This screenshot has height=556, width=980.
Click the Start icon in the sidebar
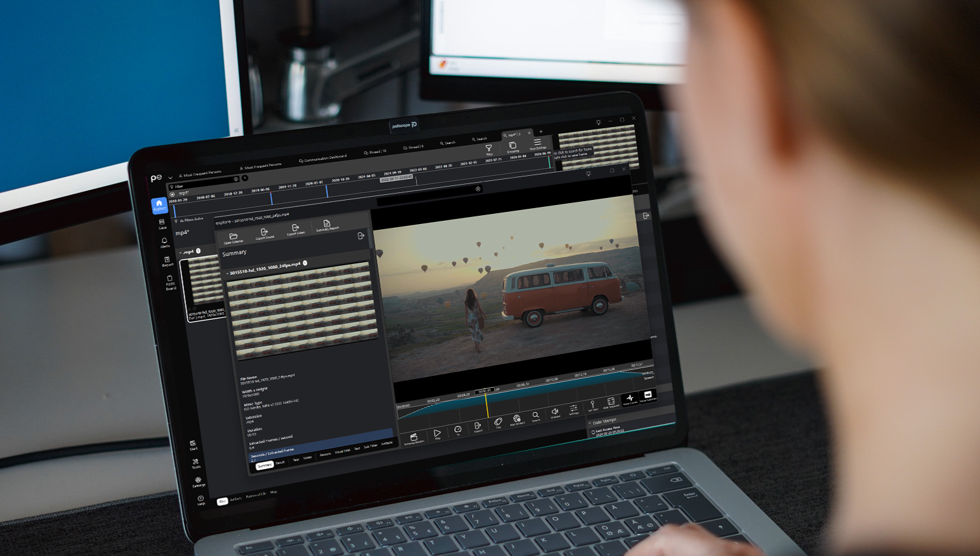coord(193,445)
